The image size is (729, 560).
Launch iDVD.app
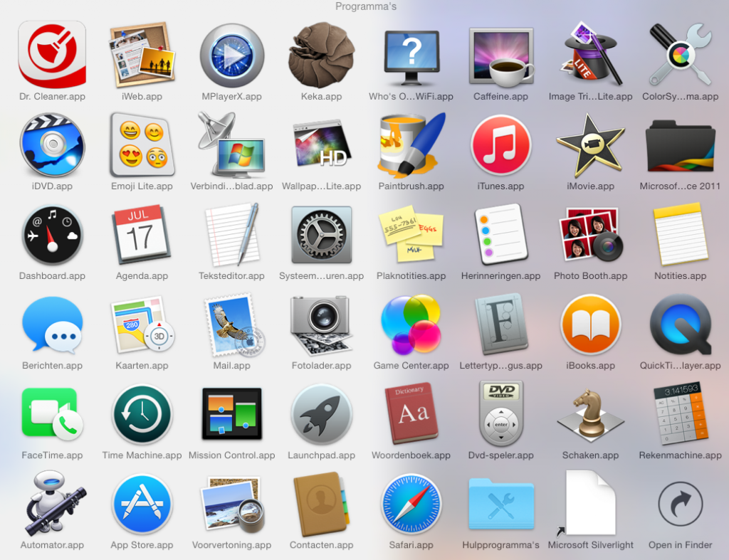[x=52, y=144]
